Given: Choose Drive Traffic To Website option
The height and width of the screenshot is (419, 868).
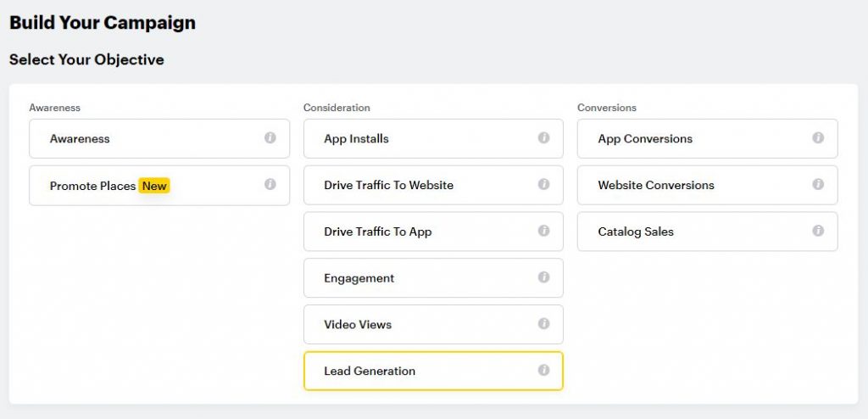Looking at the screenshot, I should pyautogui.click(x=433, y=185).
